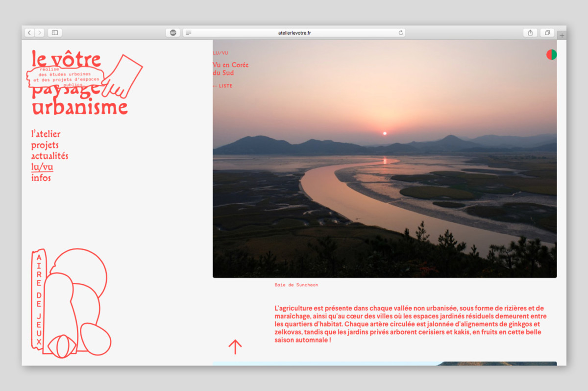Viewport: 588px width, 391px height.
Task: Open a new tab with plus button
Action: coord(562,35)
